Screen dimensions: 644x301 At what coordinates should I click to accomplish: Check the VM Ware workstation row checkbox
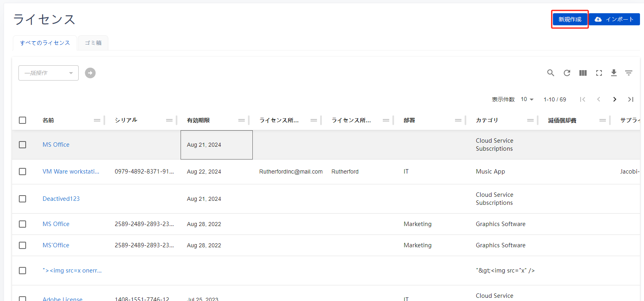22,172
